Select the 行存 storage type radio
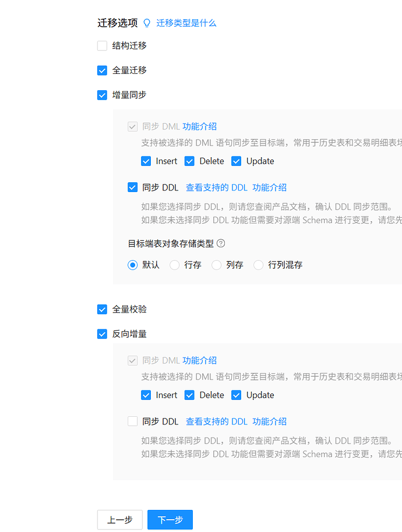The width and height of the screenshot is (402, 532). pos(175,265)
